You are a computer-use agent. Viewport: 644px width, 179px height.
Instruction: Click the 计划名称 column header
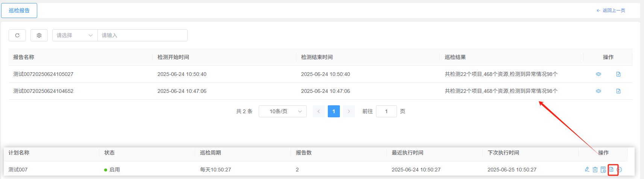pyautogui.click(x=19, y=153)
